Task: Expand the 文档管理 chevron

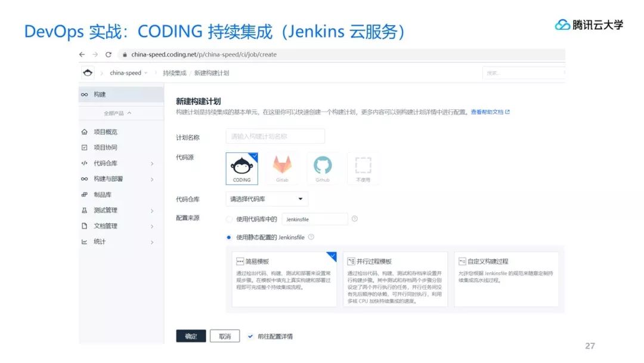Action: [152, 226]
